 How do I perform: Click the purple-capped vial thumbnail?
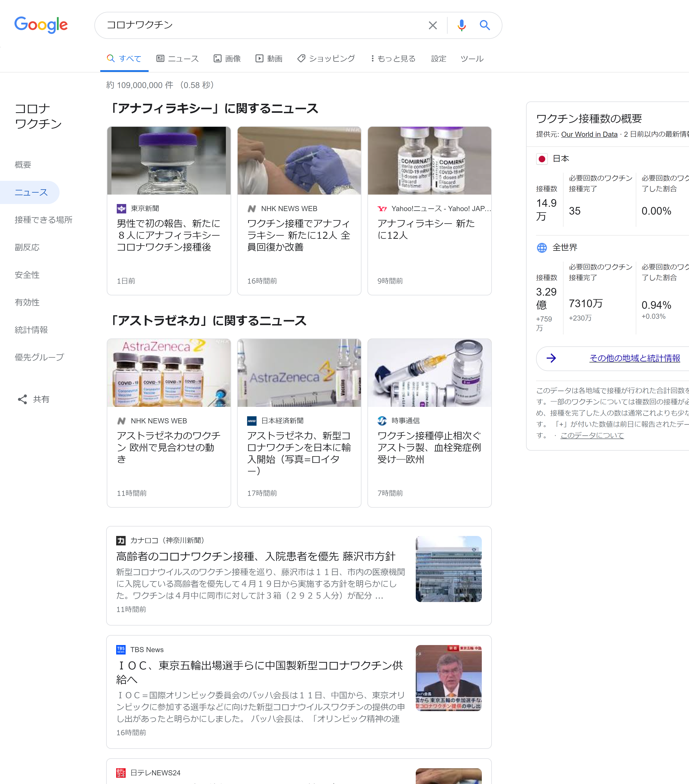click(169, 161)
